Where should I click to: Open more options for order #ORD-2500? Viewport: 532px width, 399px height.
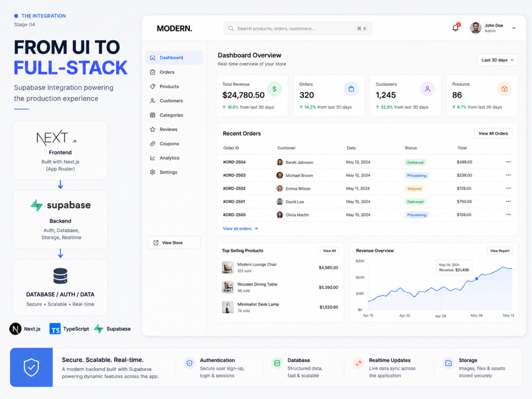(x=508, y=214)
